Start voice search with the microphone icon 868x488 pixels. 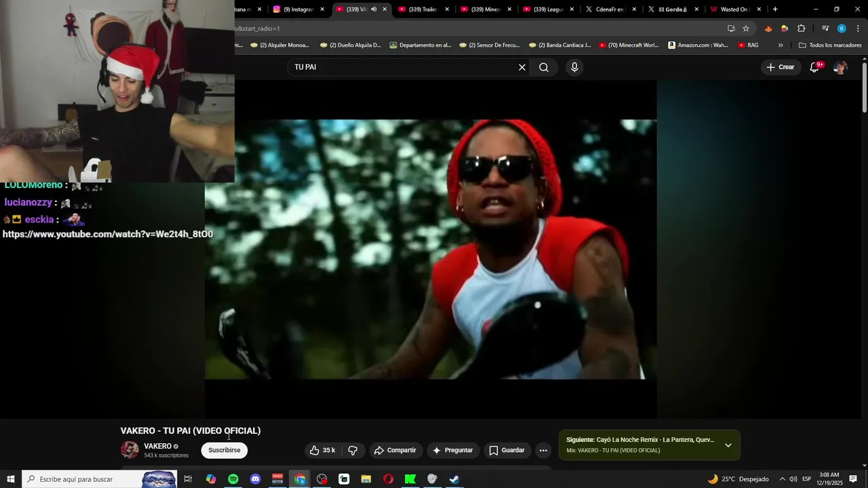[574, 67]
